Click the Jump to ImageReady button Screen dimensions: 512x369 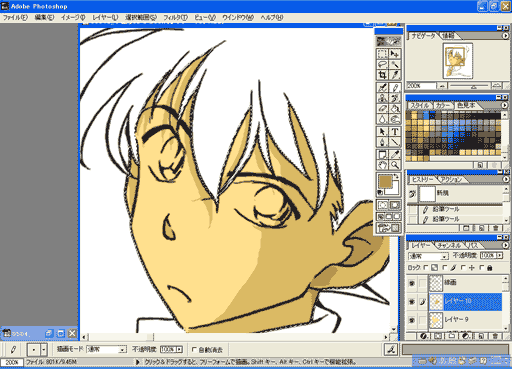(x=389, y=228)
